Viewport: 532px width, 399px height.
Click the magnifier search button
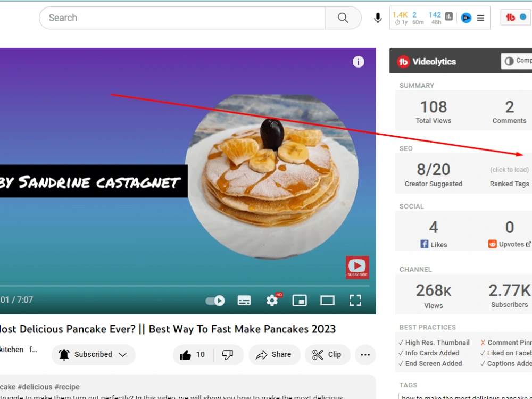click(x=343, y=18)
